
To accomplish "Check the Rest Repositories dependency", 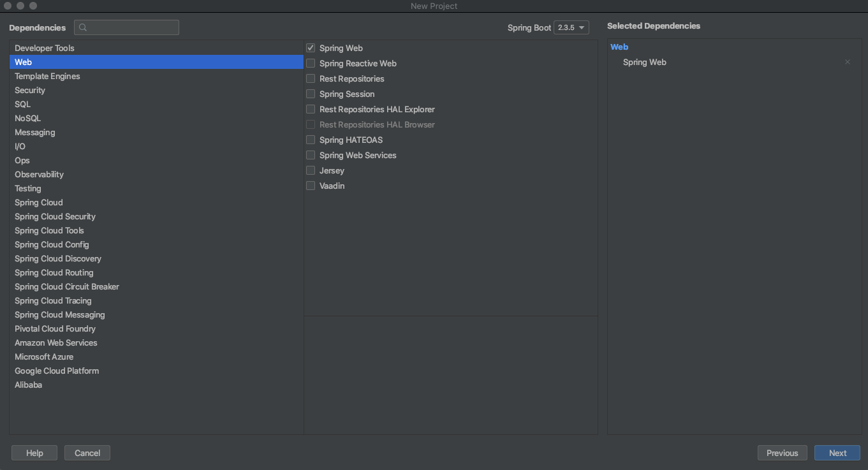I will click(311, 78).
